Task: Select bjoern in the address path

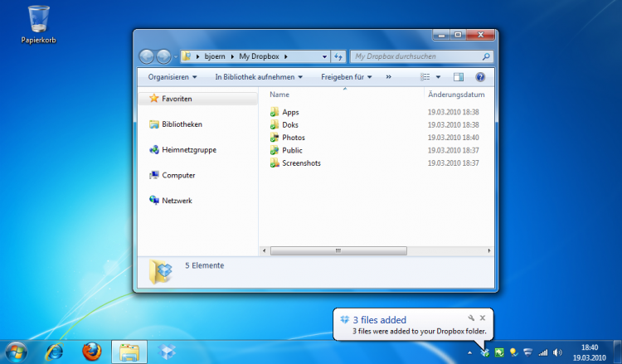Action: [215, 56]
